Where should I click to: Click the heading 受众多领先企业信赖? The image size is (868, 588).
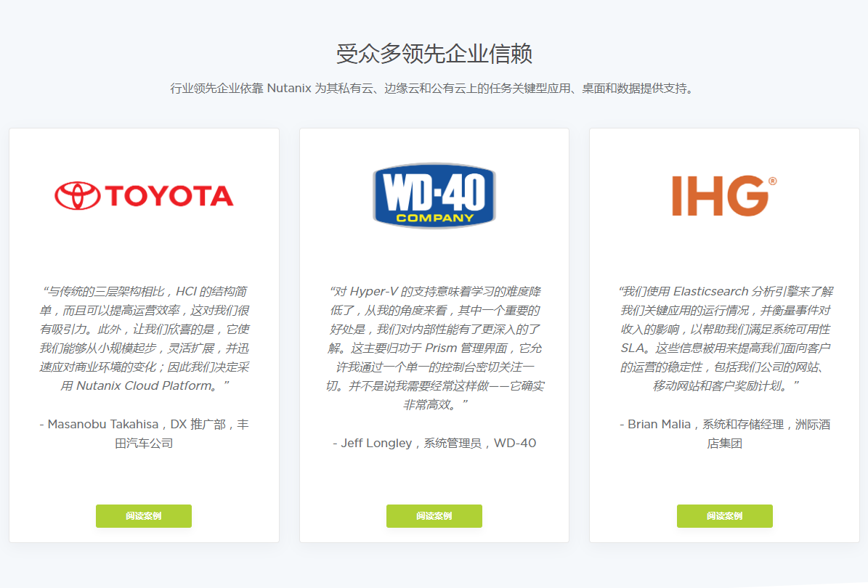click(434, 54)
